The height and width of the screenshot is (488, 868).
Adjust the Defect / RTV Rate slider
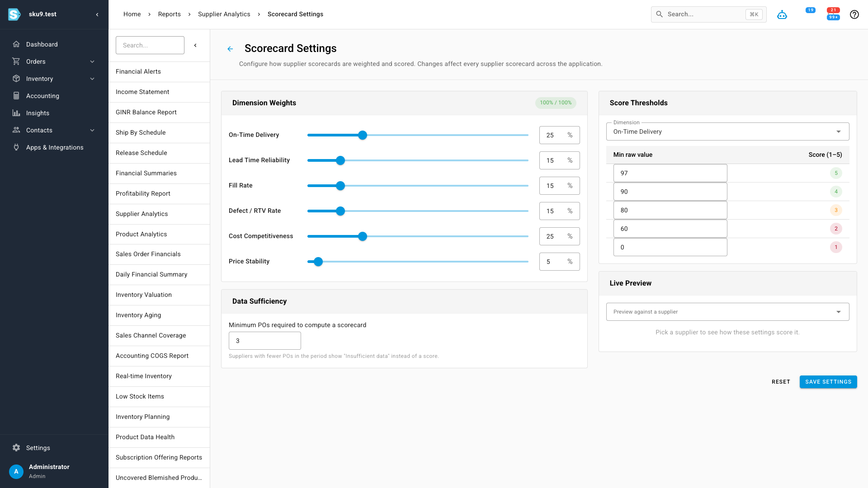coord(340,211)
